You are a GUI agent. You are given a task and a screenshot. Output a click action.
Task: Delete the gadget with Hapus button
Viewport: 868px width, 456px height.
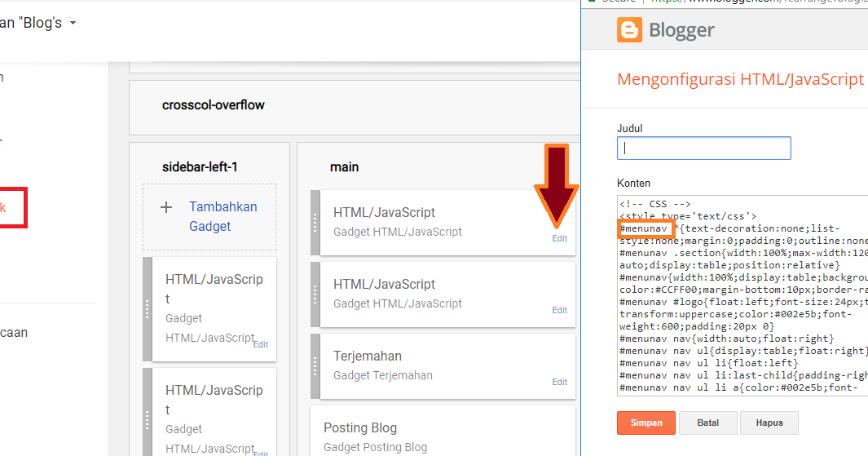pos(769,423)
